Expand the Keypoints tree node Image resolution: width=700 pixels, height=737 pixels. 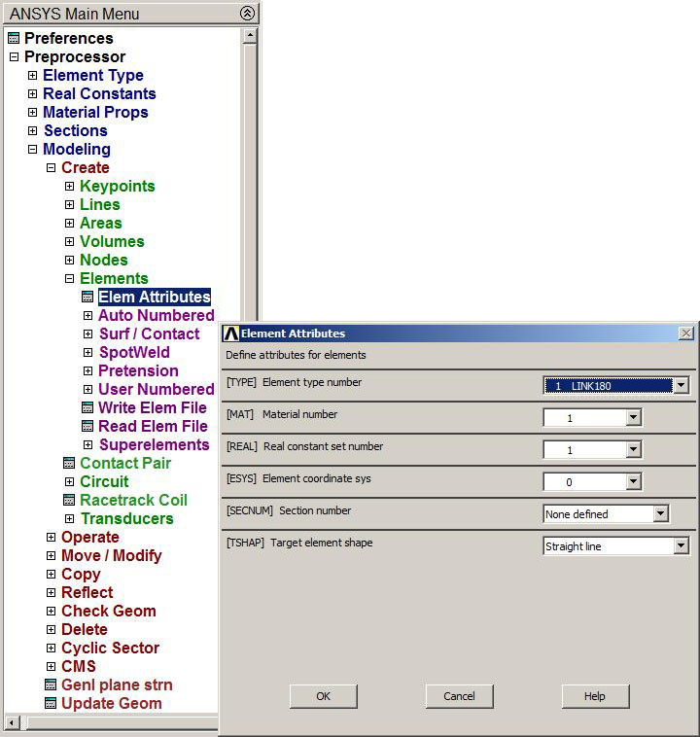69,187
